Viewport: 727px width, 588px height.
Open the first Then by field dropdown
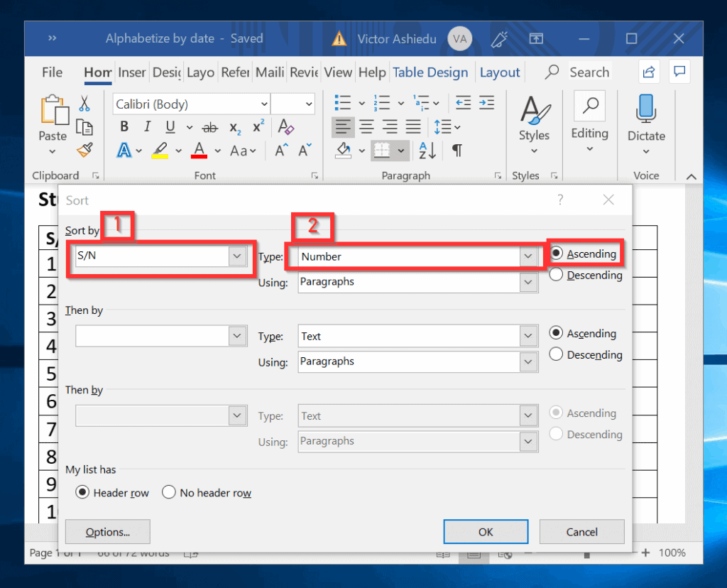(x=237, y=336)
